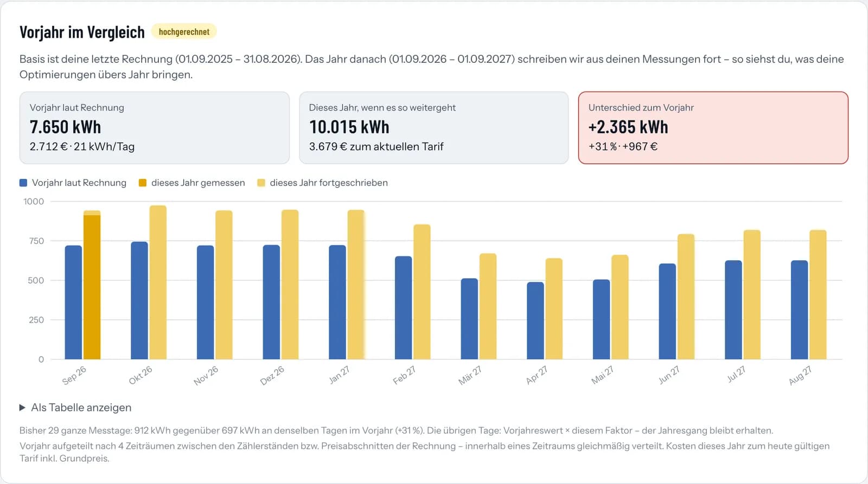Click the dark orange measured bar for Sep 26
This screenshot has width=868, height=484.
[92, 287]
